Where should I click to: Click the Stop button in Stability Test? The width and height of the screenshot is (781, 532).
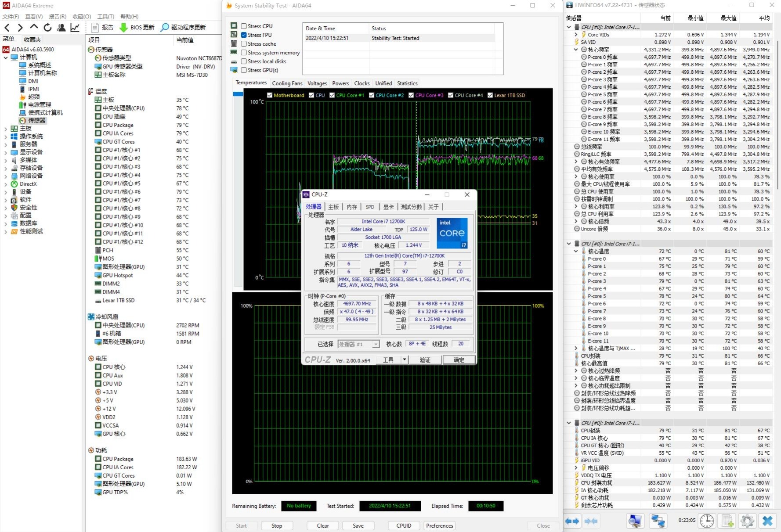click(277, 525)
